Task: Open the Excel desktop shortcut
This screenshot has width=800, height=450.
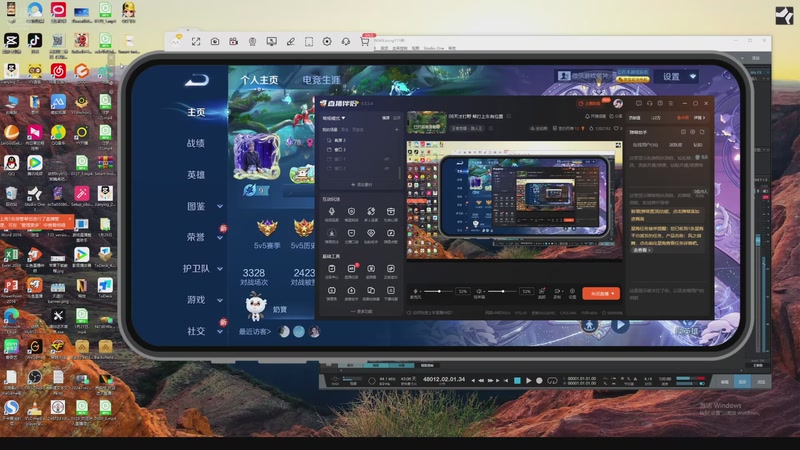Action: pos(11,257)
